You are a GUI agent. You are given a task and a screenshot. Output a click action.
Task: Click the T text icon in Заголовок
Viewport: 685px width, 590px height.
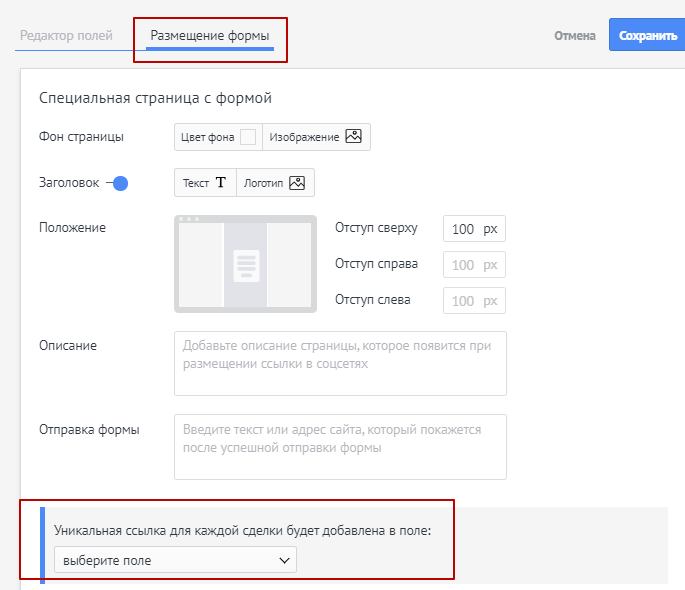[221, 183]
